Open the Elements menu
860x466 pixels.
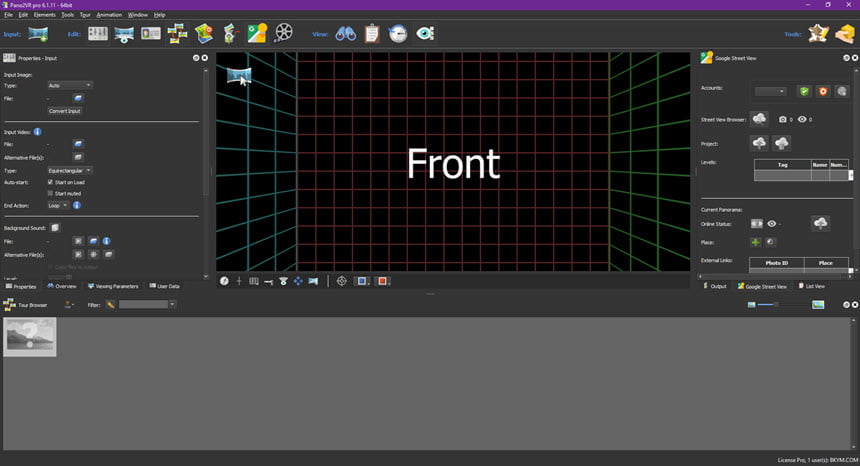point(44,15)
